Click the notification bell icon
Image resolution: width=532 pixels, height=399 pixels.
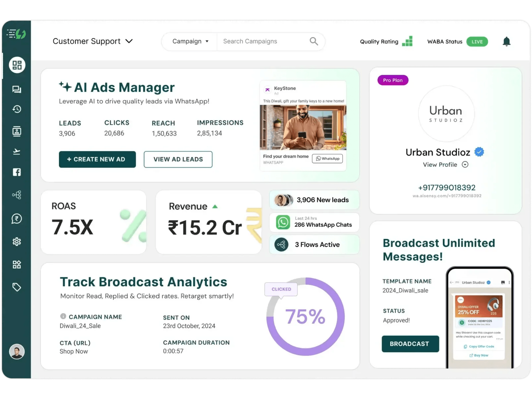[506, 41]
